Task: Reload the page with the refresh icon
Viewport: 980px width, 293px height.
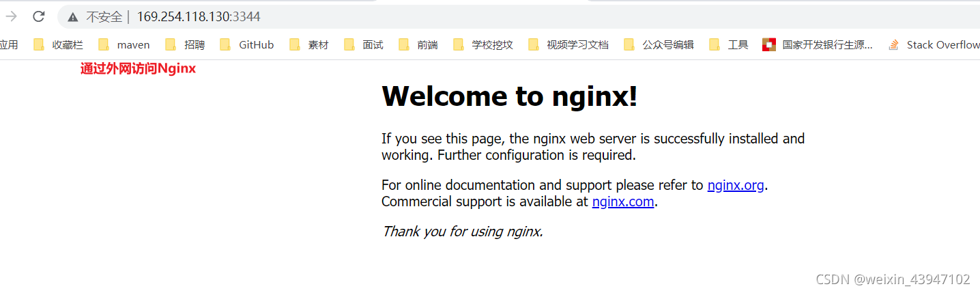Action: (39, 16)
